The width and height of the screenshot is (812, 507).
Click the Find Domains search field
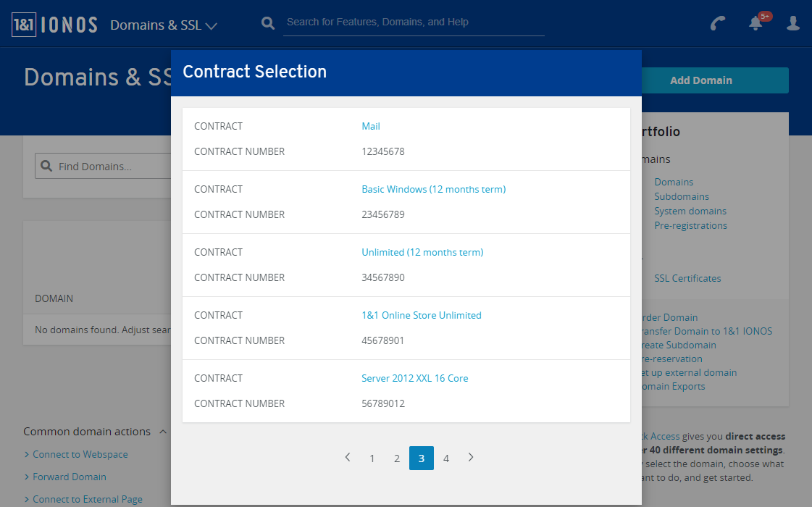pos(103,167)
